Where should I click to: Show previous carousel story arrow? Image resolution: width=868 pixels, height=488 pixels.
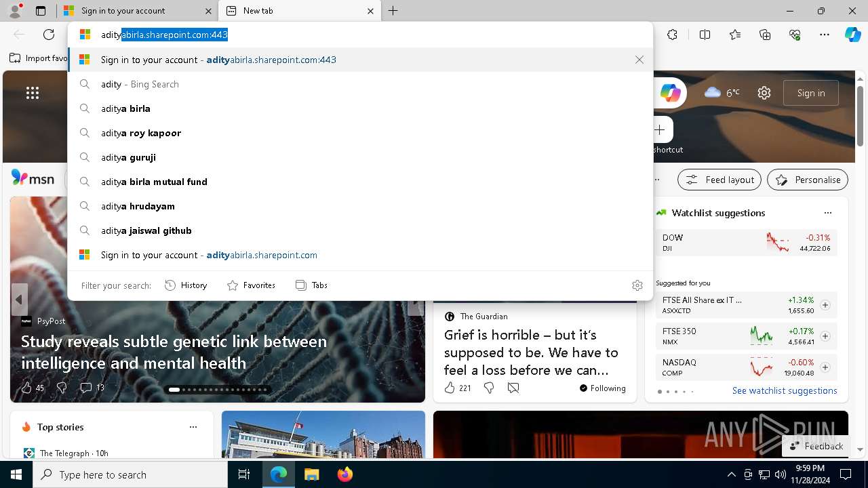(x=19, y=300)
